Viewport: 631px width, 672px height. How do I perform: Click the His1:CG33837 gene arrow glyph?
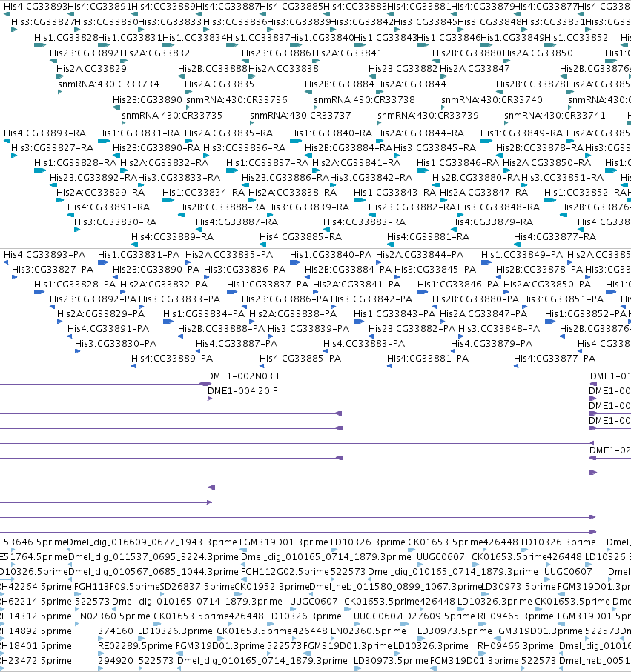[x=232, y=45]
